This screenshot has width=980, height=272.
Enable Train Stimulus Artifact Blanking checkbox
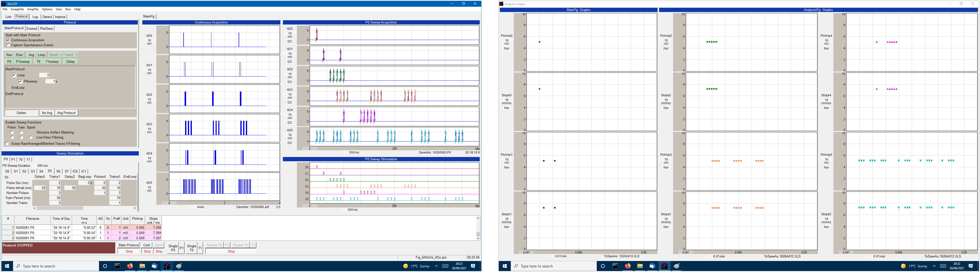click(21, 132)
